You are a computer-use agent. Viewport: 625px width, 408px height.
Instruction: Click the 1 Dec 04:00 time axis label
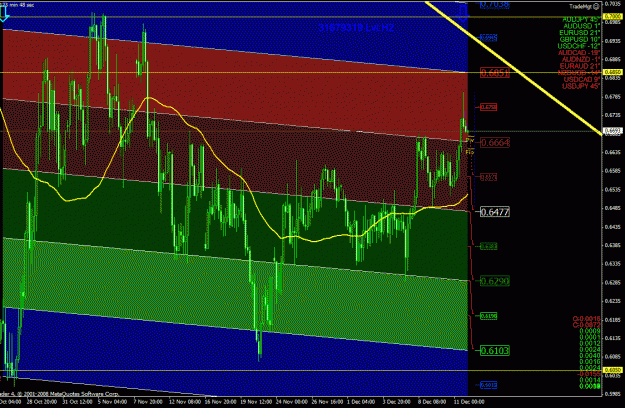361,402
